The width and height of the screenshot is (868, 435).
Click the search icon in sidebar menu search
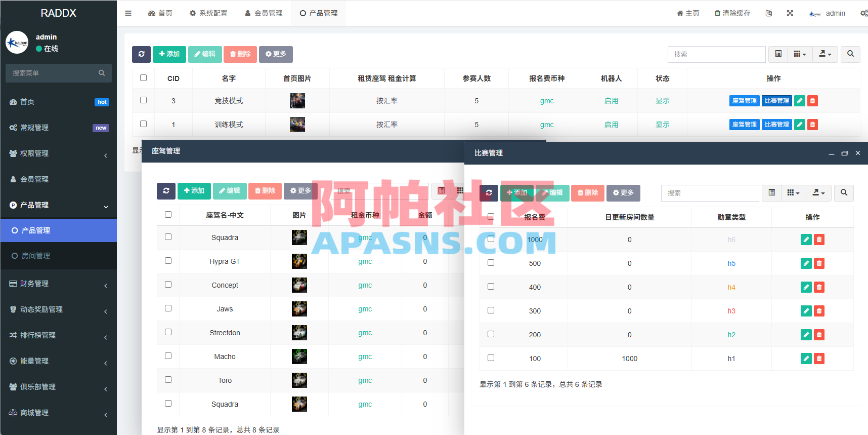pos(102,73)
